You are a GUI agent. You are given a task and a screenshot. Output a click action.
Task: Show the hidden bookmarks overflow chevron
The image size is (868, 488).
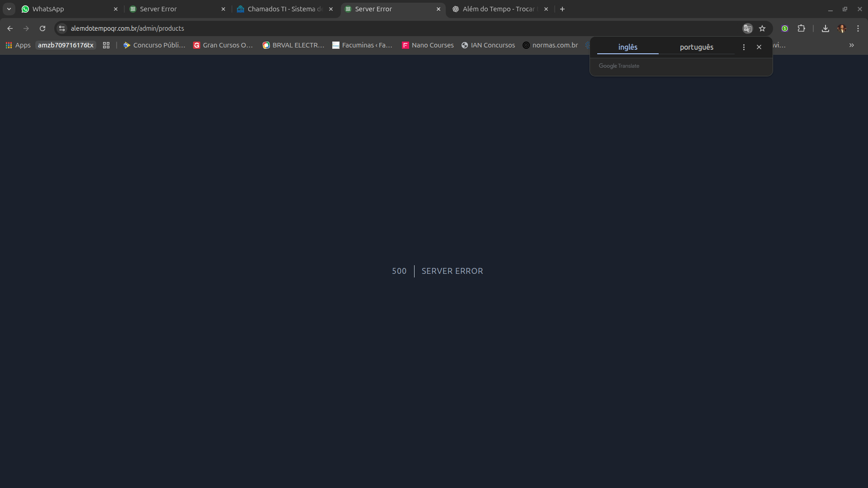[851, 45]
